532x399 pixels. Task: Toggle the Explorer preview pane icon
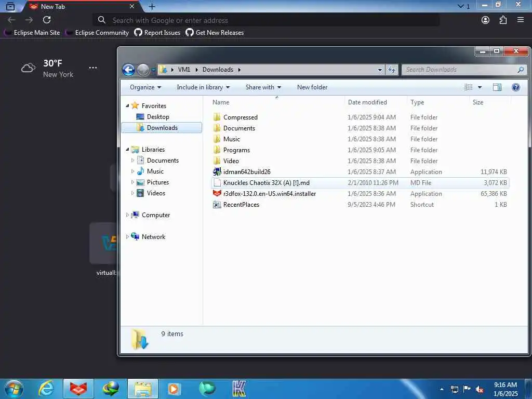coord(497,87)
